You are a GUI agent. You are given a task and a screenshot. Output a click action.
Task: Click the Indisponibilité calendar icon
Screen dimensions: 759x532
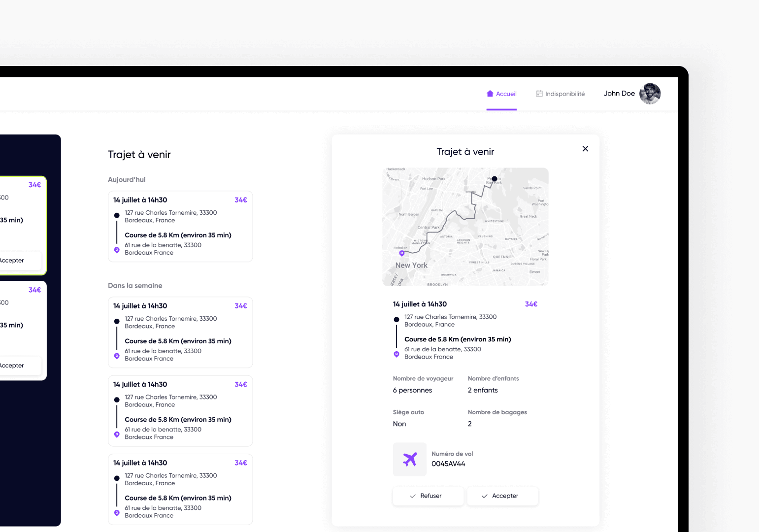539,94
